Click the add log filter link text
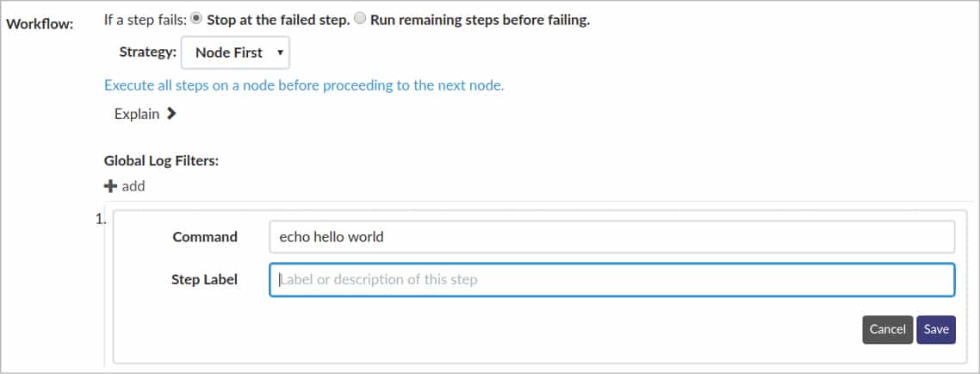The height and width of the screenshot is (374, 980). click(x=133, y=186)
